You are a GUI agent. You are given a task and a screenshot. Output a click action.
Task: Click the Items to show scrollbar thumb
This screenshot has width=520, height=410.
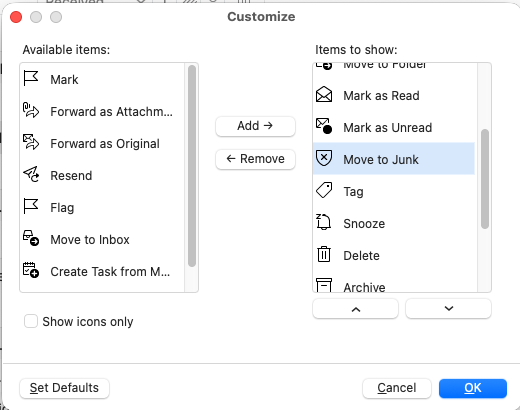click(x=485, y=179)
